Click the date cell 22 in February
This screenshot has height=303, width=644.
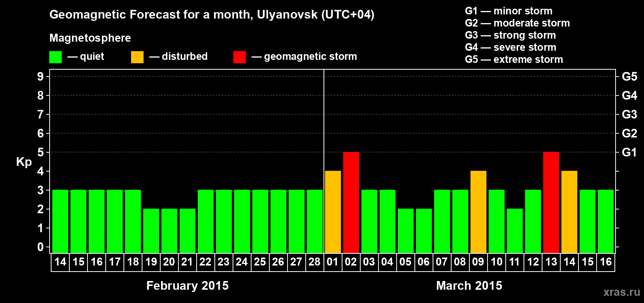(206, 262)
